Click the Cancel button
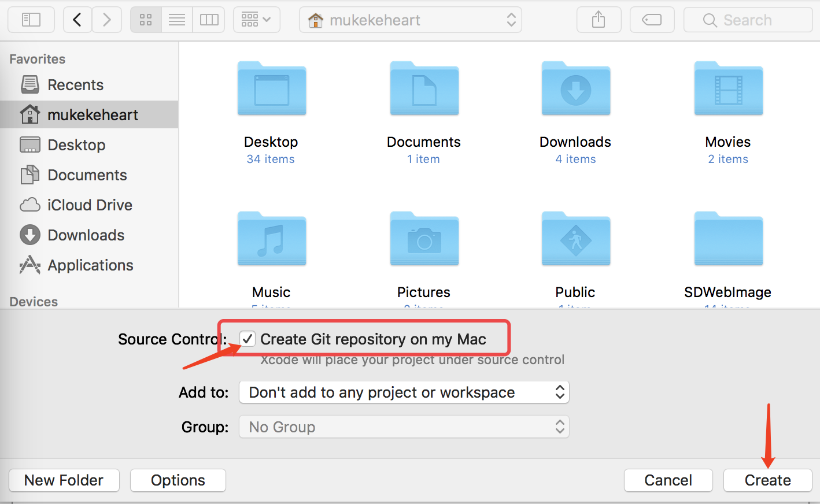Screen dimensions: 820x504 pyautogui.click(x=668, y=480)
